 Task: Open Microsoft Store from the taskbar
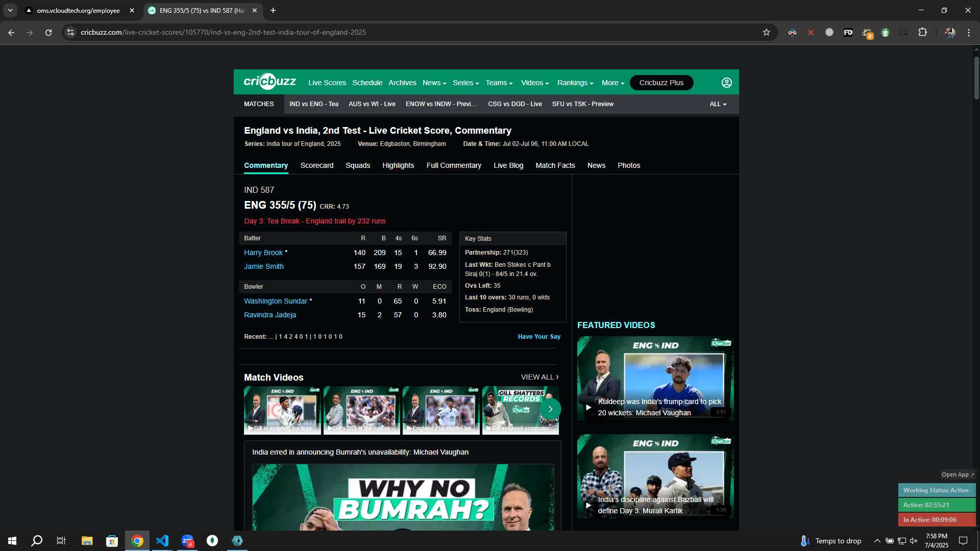[x=112, y=541]
